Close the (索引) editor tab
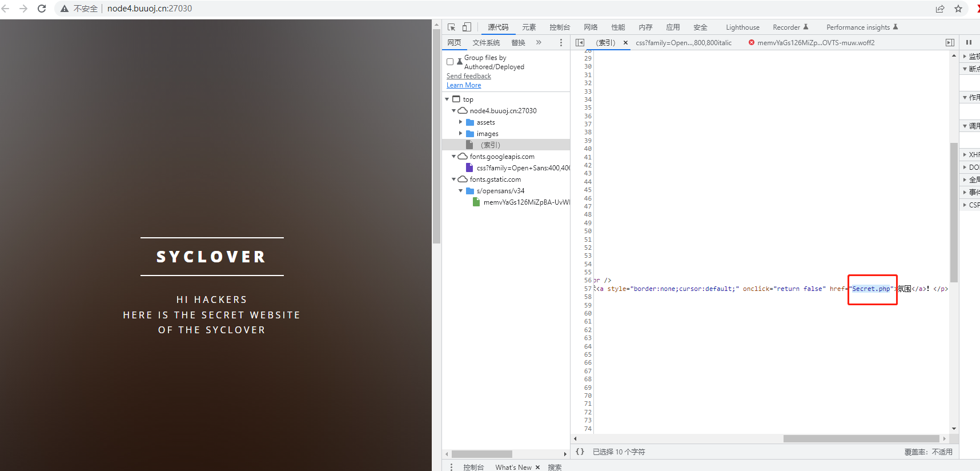The image size is (980, 471). point(625,43)
